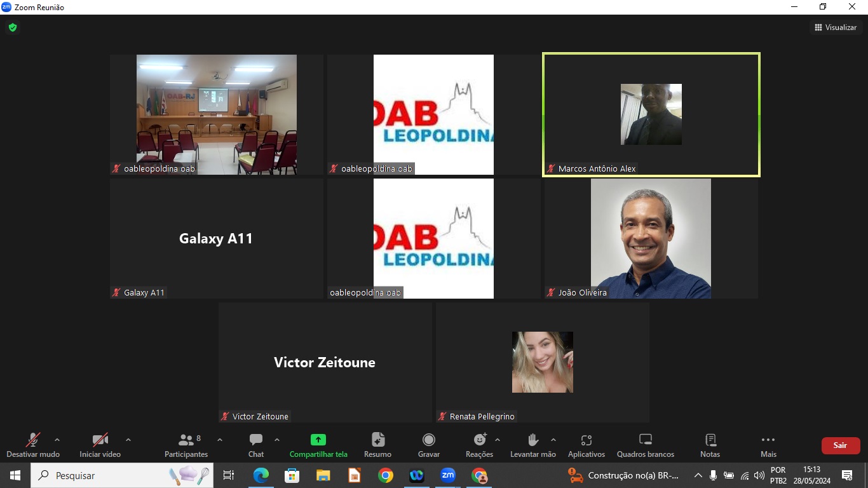Viewport: 868px width, 488px height.
Task: Select Marcos Antônio Alex's video tile
Action: point(651,114)
